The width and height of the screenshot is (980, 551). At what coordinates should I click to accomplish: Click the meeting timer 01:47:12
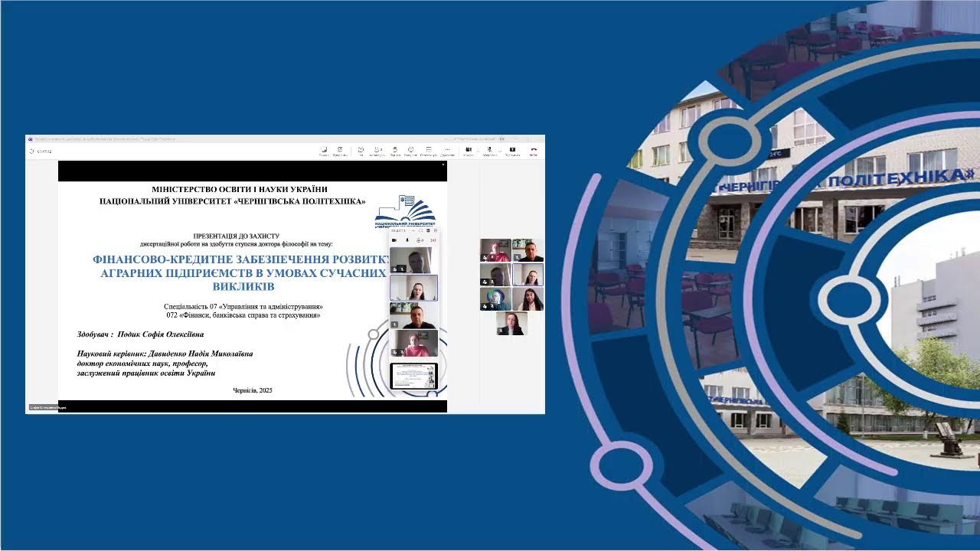44,152
